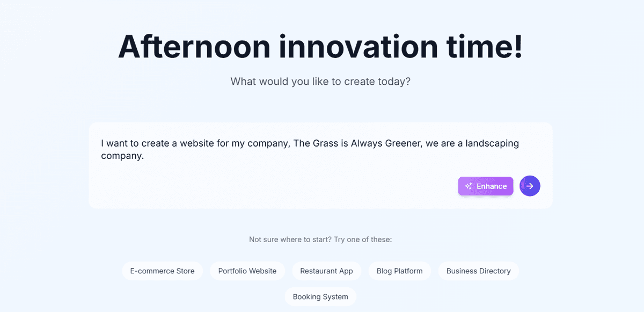Place cursor at "company." ending the prompt
The width and height of the screenshot is (644, 312).
point(123,156)
